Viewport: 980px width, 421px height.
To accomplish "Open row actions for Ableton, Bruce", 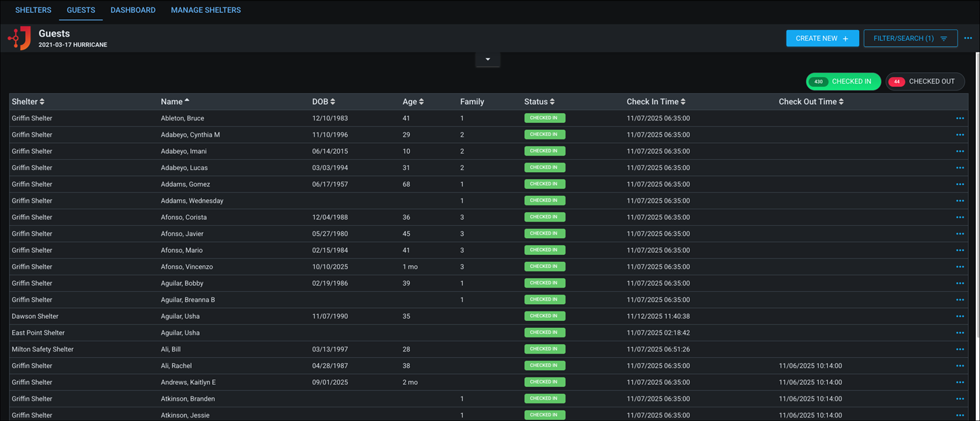I will coord(960,118).
